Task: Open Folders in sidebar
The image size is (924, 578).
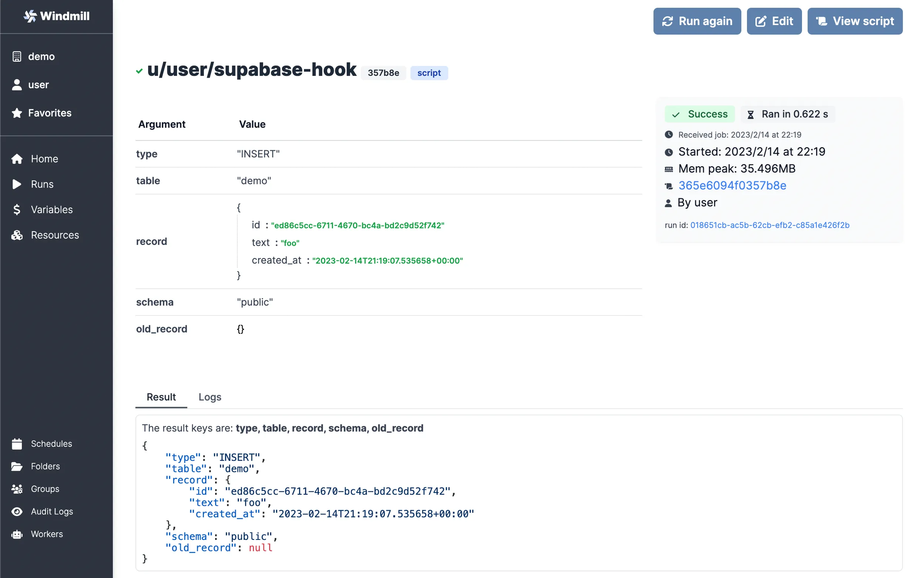Action: (x=45, y=466)
